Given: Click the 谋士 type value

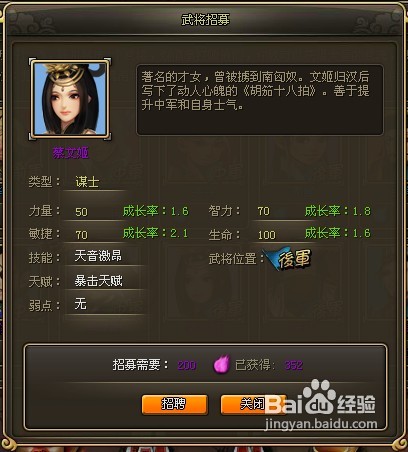Looking at the screenshot, I should coord(87,182).
